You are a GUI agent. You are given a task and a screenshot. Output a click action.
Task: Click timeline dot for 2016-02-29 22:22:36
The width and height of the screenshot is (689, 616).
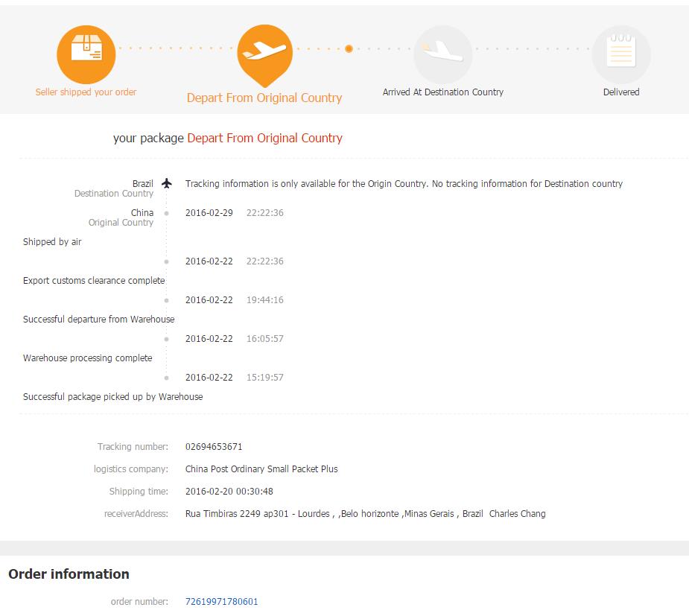point(167,213)
